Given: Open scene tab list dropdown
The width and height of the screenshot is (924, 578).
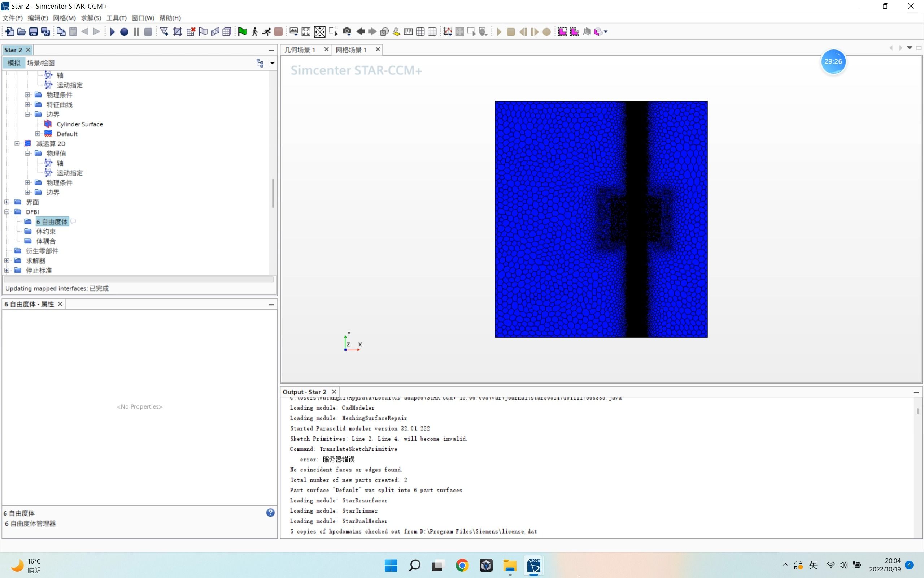Looking at the screenshot, I should click(910, 48).
